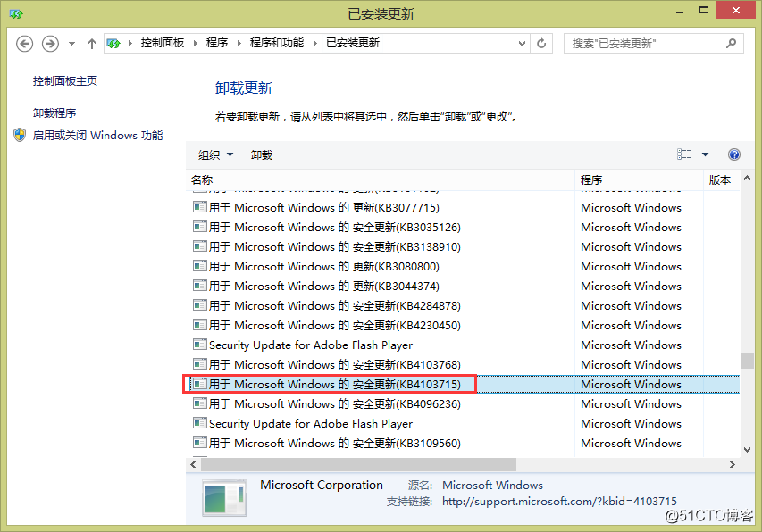This screenshot has height=532, width=762.
Task: Expand the arrow after 控制面板 breadcrumb
Action: pyautogui.click(x=196, y=43)
